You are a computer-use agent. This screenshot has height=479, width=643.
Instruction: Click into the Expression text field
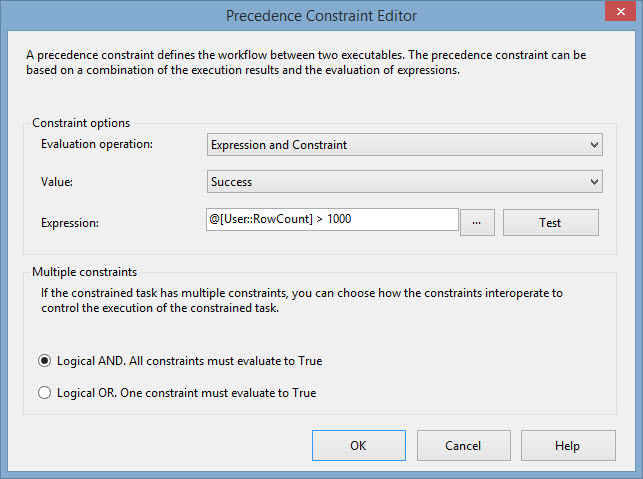[332, 219]
